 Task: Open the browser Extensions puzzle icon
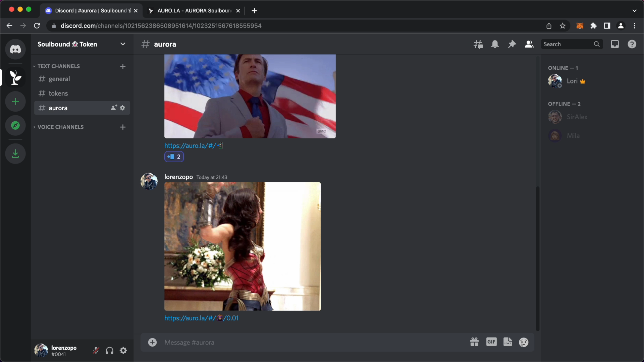(x=593, y=26)
